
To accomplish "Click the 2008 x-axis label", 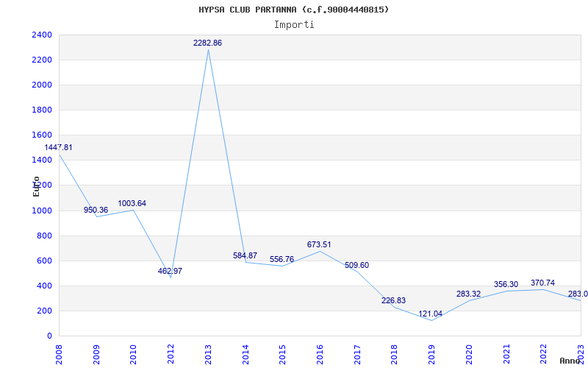I will tap(59, 354).
